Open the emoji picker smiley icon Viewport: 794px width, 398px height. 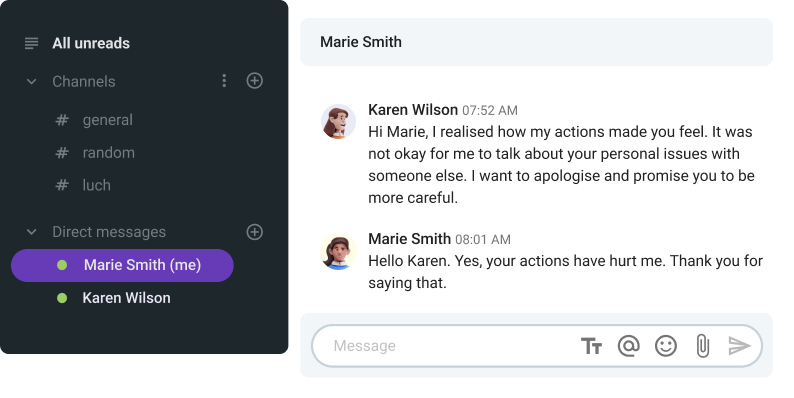(x=666, y=346)
